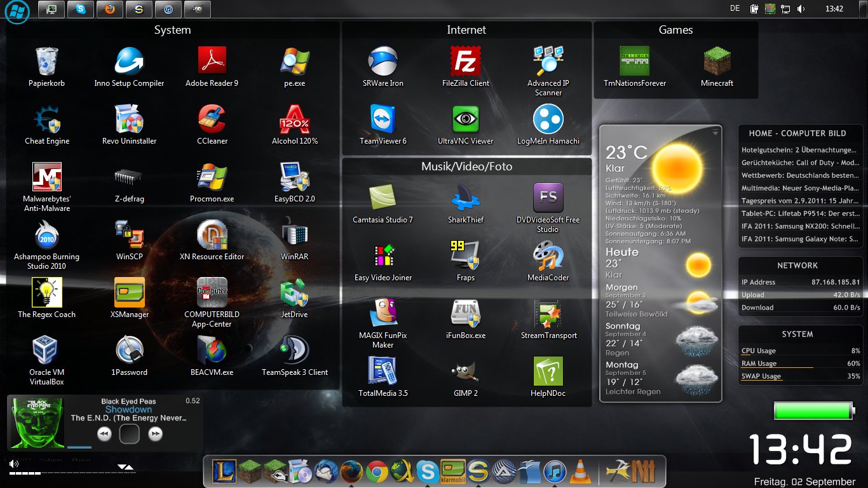Open the Papierkorb recycle bin
The height and width of the screenshot is (488, 868).
coord(46,62)
